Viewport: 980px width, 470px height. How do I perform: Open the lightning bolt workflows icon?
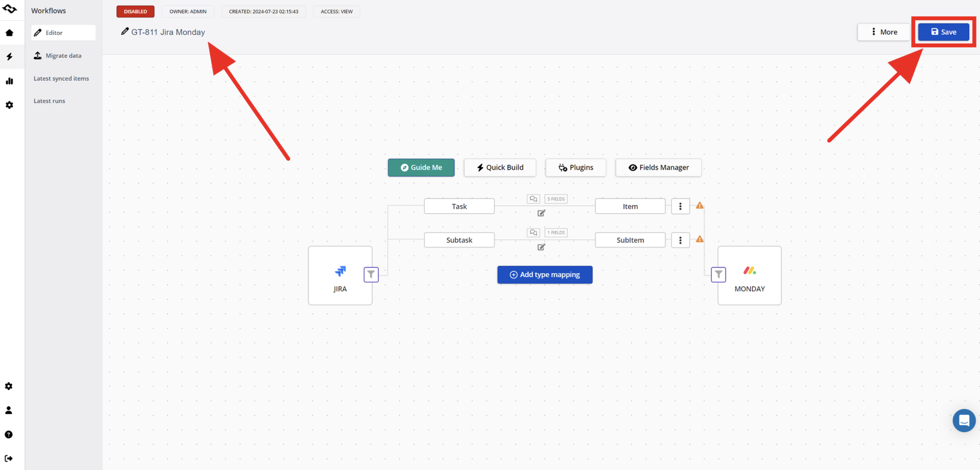[x=10, y=57]
